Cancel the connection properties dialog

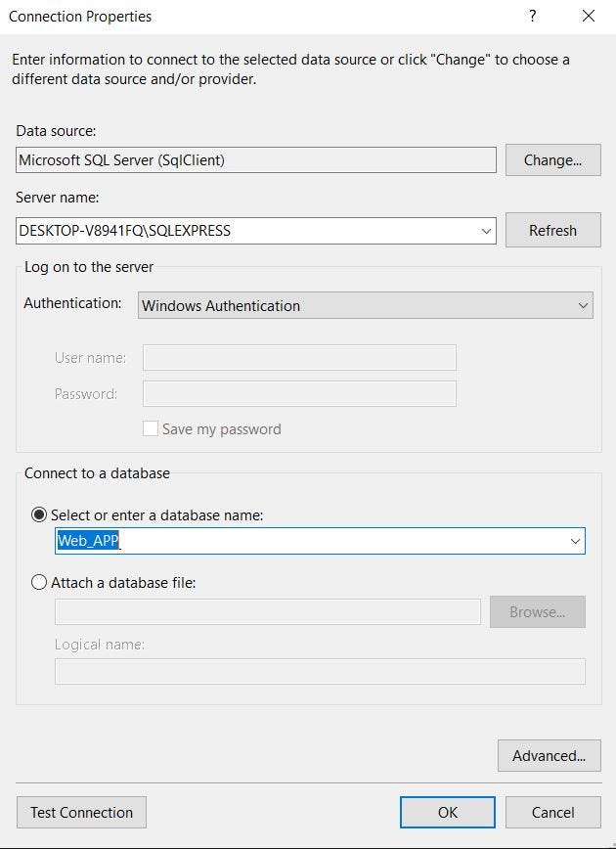coord(552,812)
